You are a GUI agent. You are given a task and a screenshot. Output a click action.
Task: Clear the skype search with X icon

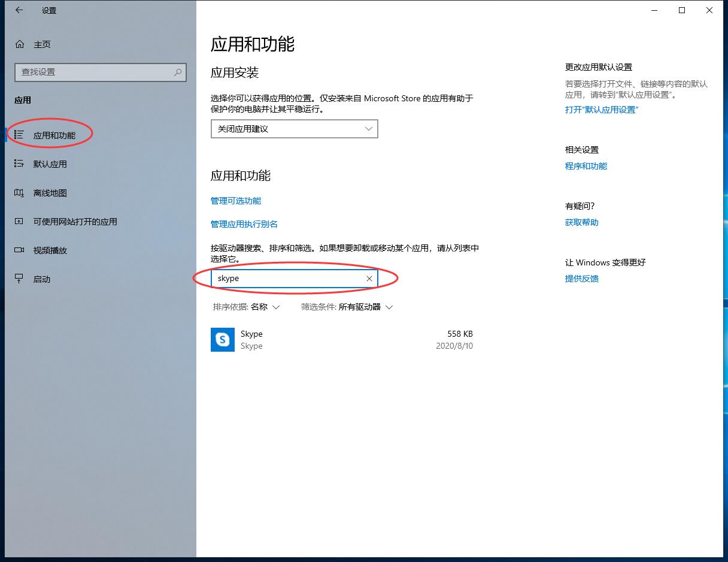pos(369,279)
